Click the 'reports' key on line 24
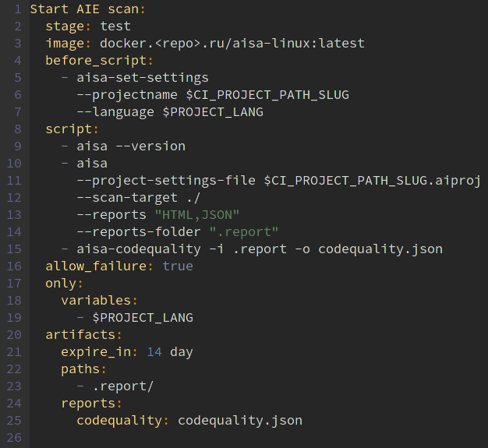This screenshot has width=488, height=448. [88, 404]
